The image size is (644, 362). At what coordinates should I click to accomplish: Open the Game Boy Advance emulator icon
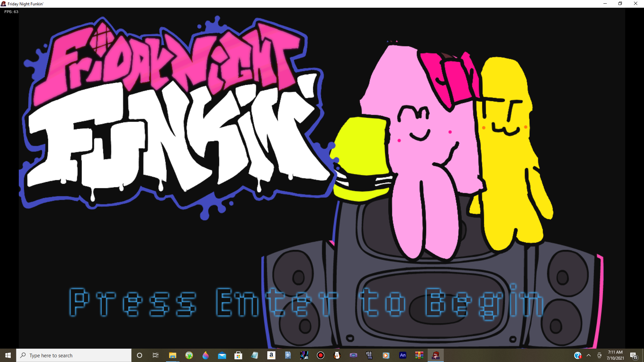coord(353,355)
